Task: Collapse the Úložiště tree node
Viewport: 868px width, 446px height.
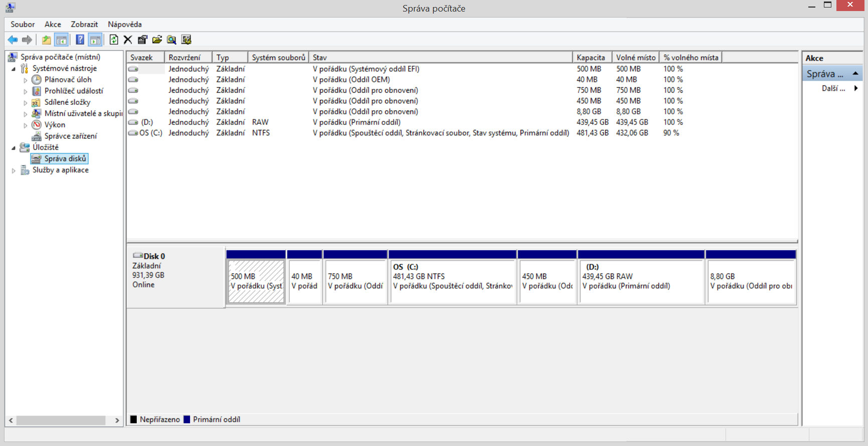Action: tap(14, 147)
